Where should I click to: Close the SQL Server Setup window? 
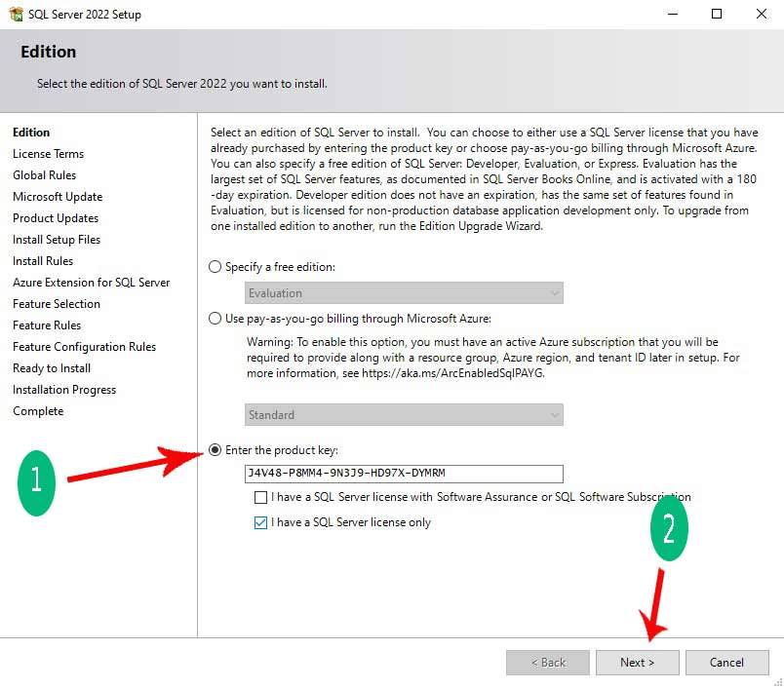(x=761, y=14)
